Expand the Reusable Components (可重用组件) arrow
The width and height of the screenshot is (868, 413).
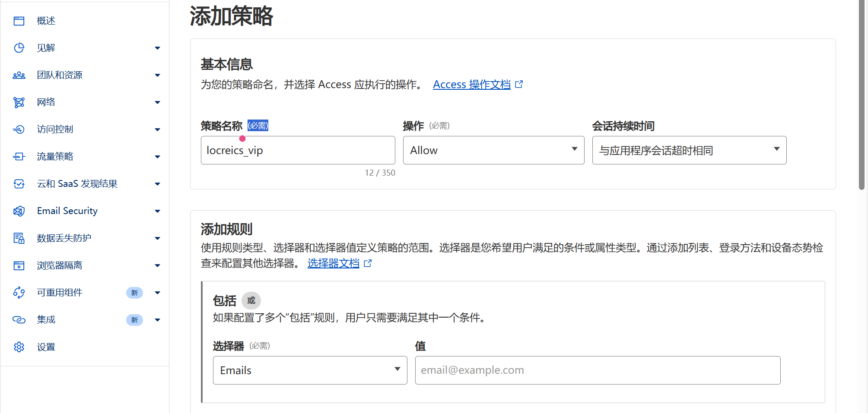click(157, 293)
